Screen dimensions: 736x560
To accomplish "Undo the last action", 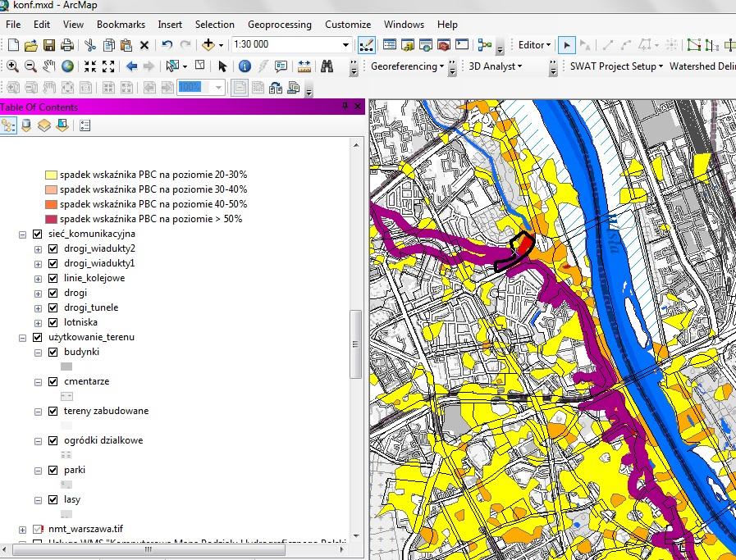I will click(x=167, y=45).
